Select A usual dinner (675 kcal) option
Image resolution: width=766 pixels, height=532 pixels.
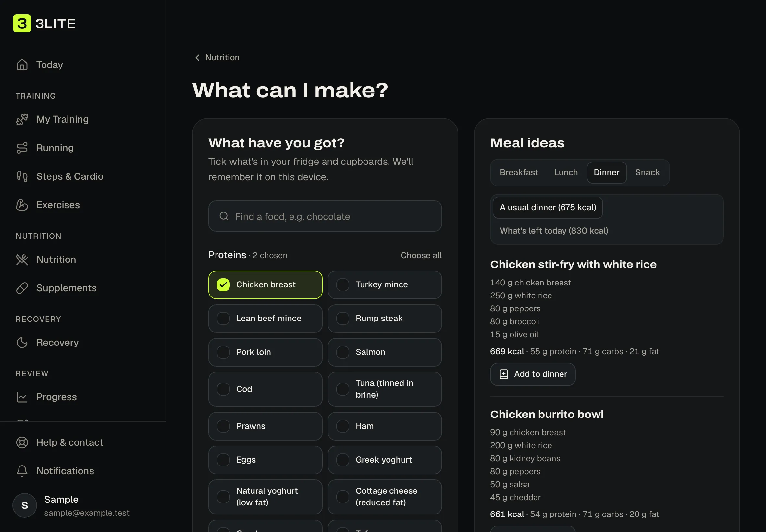point(548,207)
